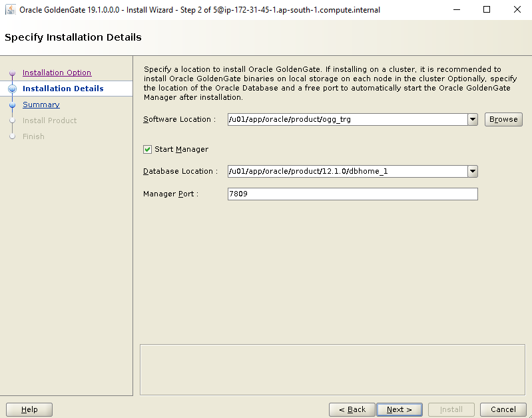Proceed with the Next button
The width and height of the screenshot is (532, 418).
(x=399, y=409)
